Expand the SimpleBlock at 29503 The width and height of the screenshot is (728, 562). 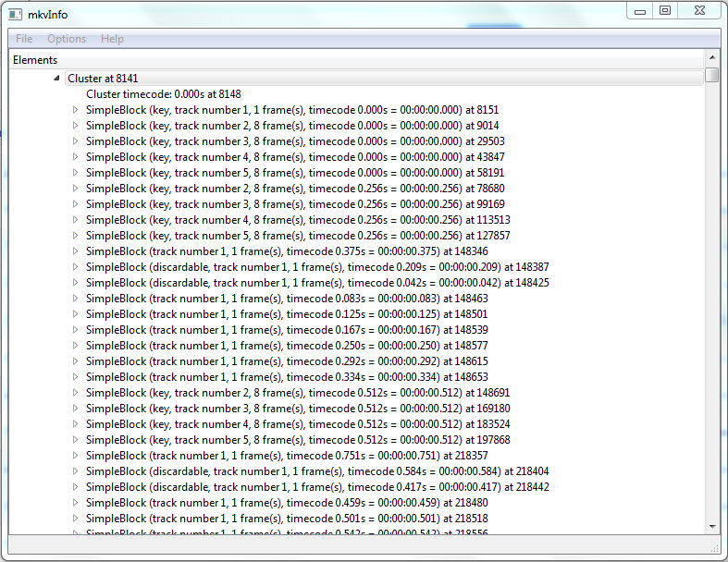(x=75, y=141)
